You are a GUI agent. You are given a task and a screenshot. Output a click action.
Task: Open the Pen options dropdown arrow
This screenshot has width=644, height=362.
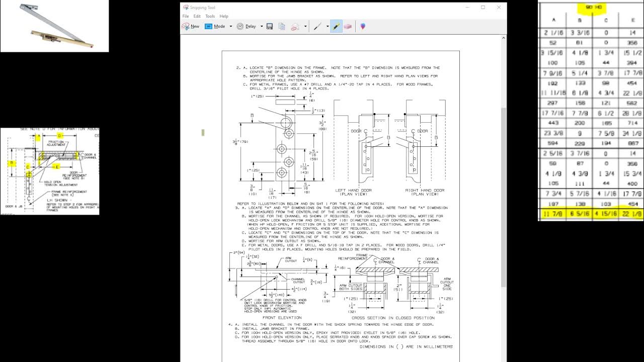(x=327, y=26)
